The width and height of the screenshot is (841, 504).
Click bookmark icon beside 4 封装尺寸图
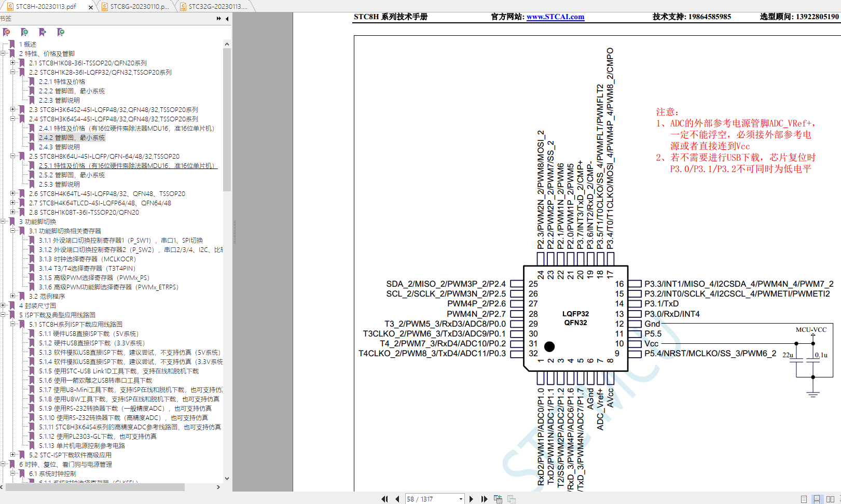(x=12, y=305)
